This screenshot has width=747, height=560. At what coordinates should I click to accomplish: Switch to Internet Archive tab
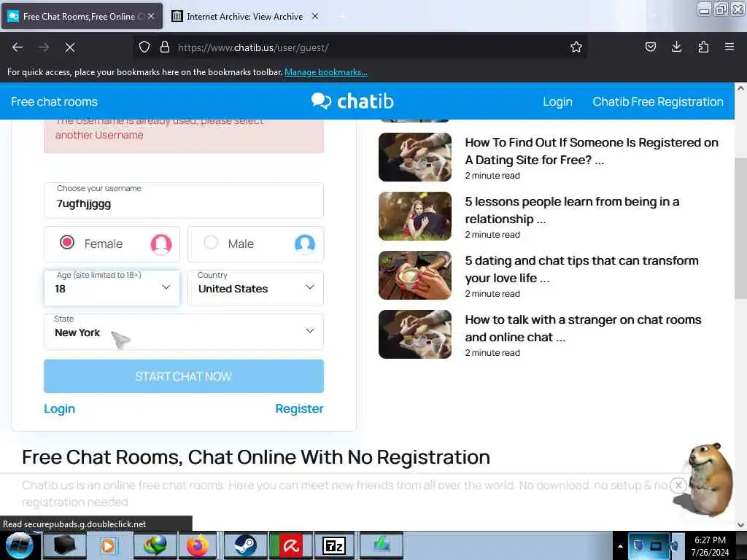(244, 16)
